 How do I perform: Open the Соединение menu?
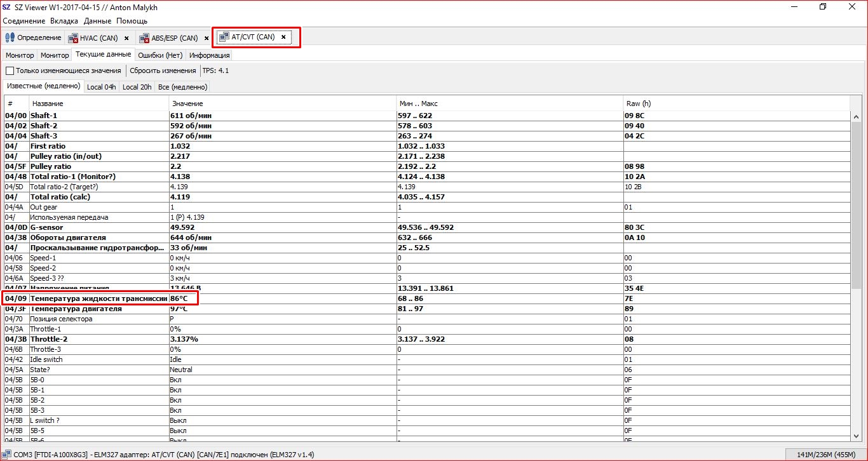(x=24, y=21)
